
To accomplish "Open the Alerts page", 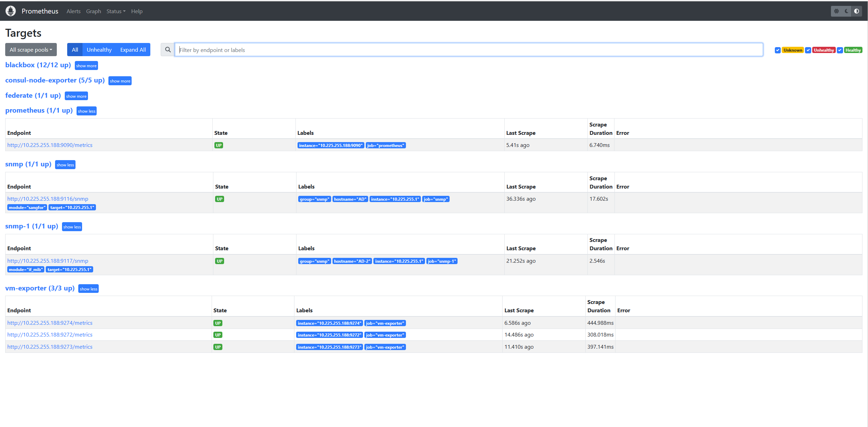I will pyautogui.click(x=73, y=11).
